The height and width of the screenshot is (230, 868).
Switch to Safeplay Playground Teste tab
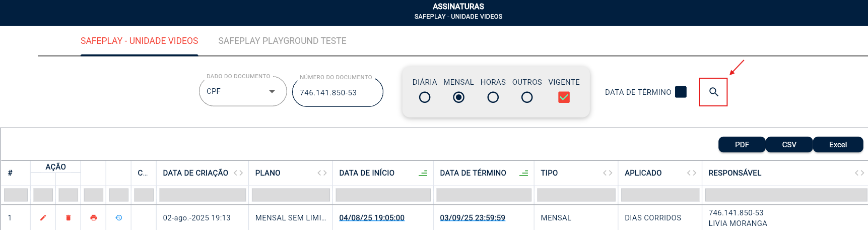[282, 41]
